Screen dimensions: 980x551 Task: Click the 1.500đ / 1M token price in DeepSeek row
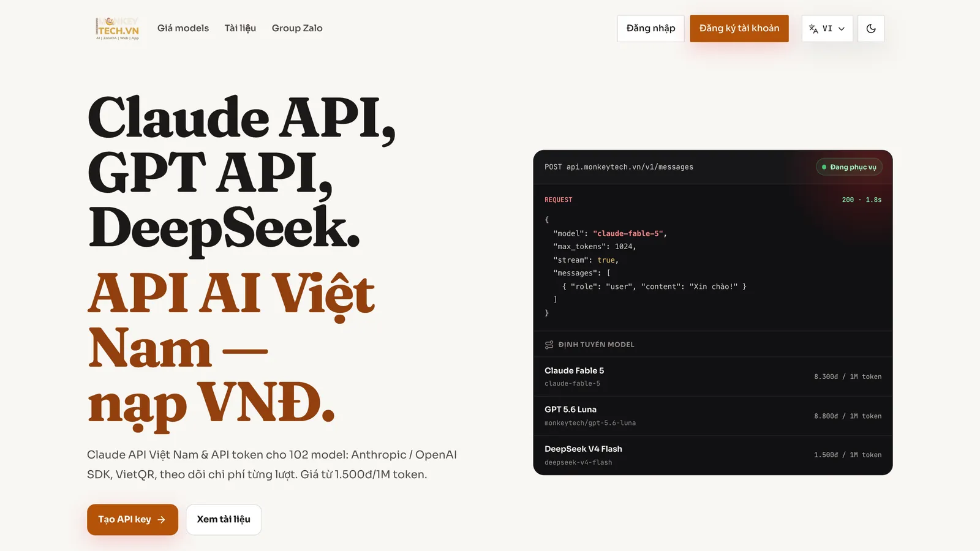(x=848, y=455)
